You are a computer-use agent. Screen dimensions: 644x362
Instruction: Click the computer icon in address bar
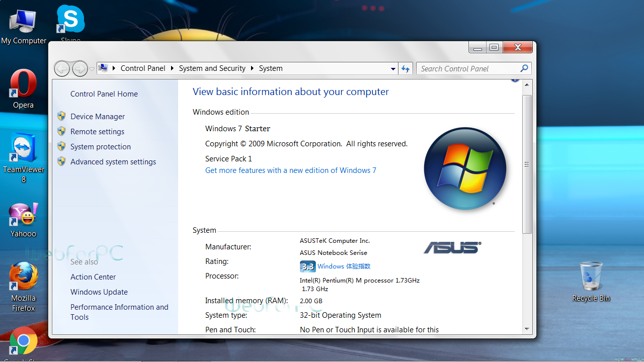coord(103,68)
